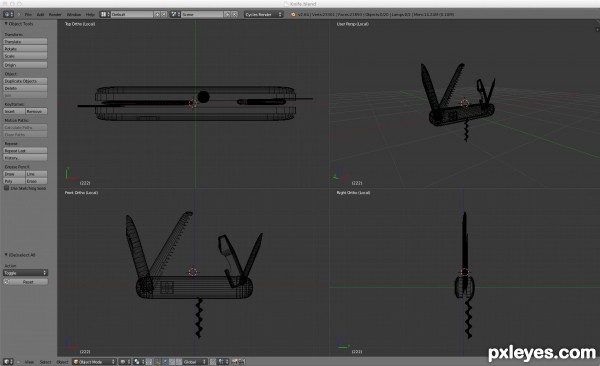Click the Default screen layout name field
Image resolution: width=600 pixels, height=366 pixels.
click(x=132, y=14)
